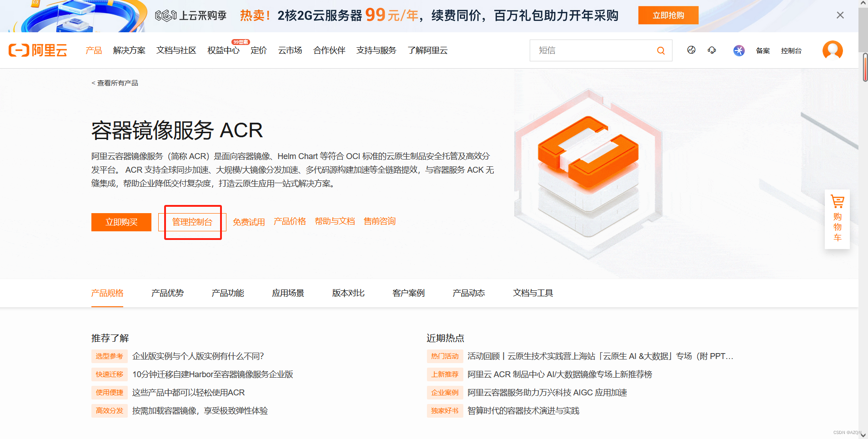Open the globe language/region icon
Screen dimensions: 868x439
pyautogui.click(x=691, y=50)
